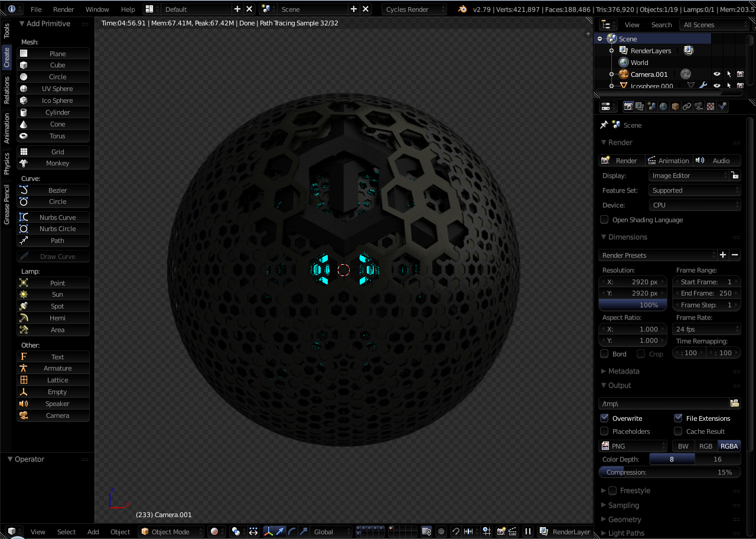Enable Open Shading Language checkbox
This screenshot has height=539, width=756.
[x=604, y=220]
